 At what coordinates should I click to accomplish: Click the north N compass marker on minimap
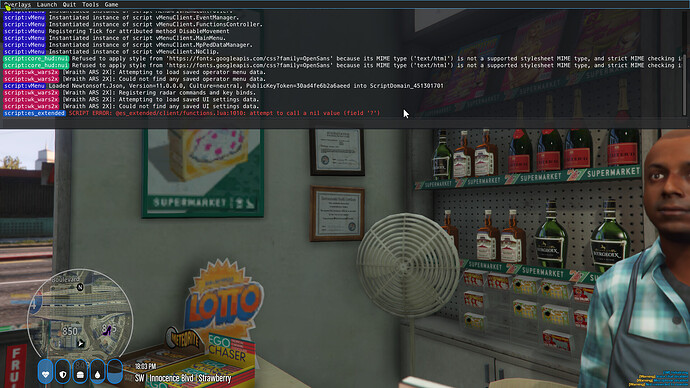[x=80, y=287]
